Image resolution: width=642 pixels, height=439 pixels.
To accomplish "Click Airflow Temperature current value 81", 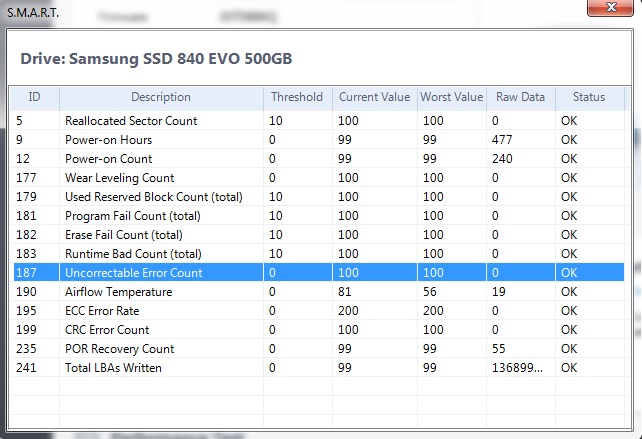I will click(344, 292).
